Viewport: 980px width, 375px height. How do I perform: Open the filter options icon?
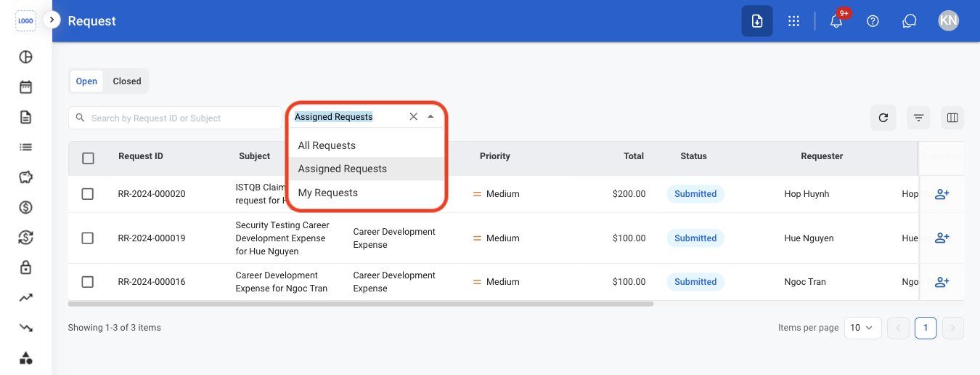(918, 118)
